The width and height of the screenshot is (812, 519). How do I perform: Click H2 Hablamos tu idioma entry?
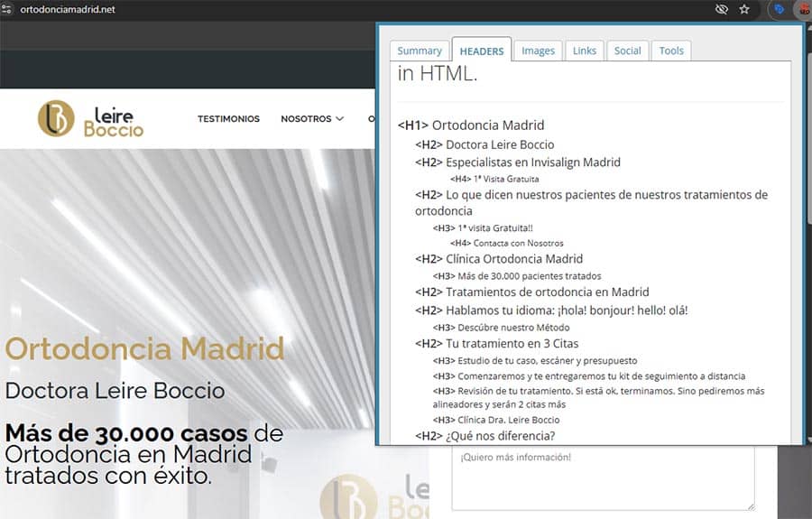pos(551,310)
